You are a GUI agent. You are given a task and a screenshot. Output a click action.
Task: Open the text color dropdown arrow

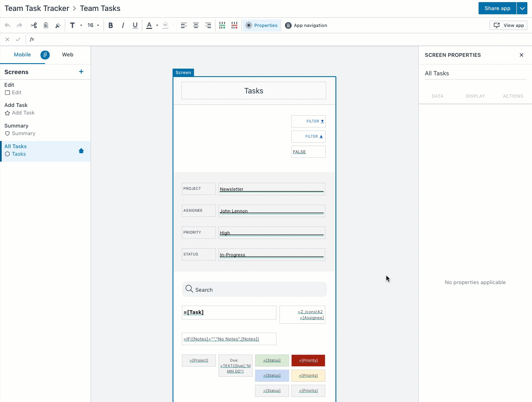tap(157, 25)
